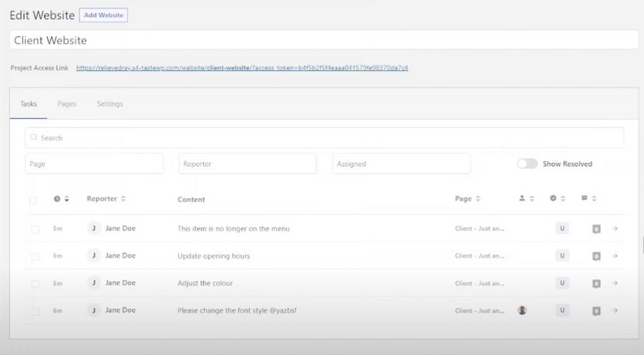Sort by assignee person icon column
644x355 pixels.
click(526, 199)
